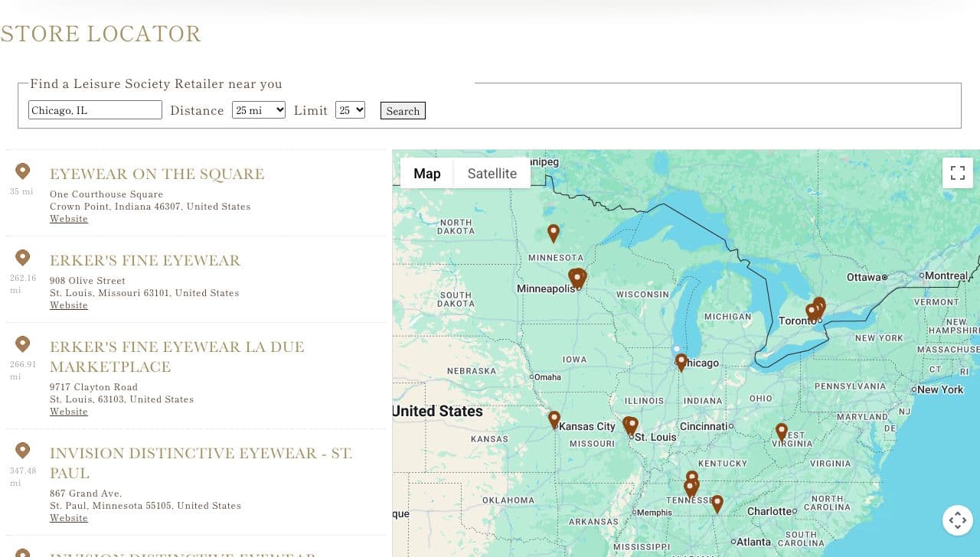Viewport: 980px width, 557px height.
Task: Switch to the Satellite view tab
Action: [492, 174]
